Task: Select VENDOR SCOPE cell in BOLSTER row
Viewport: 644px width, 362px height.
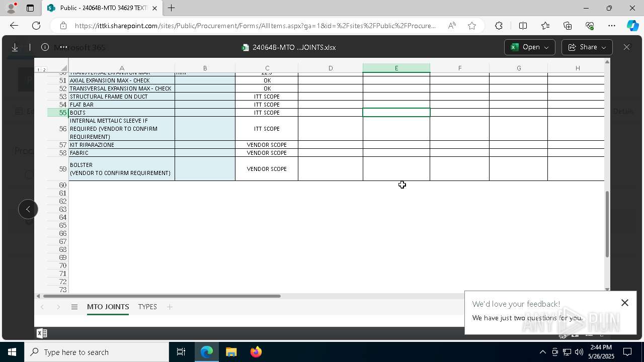Action: point(267,169)
